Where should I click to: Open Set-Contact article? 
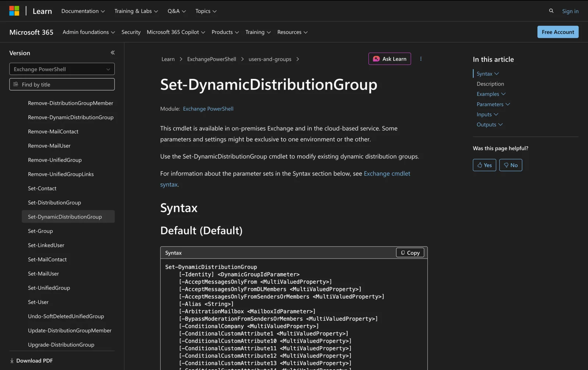point(42,188)
